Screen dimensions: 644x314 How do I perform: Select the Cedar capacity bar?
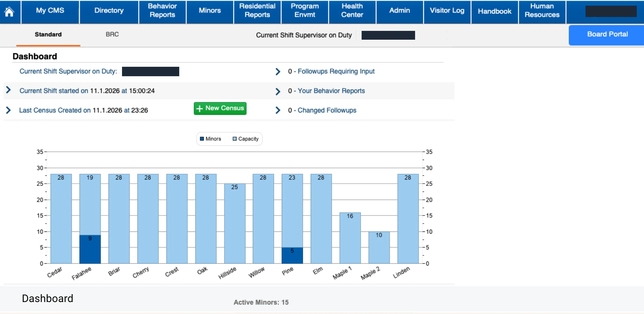pos(61,219)
